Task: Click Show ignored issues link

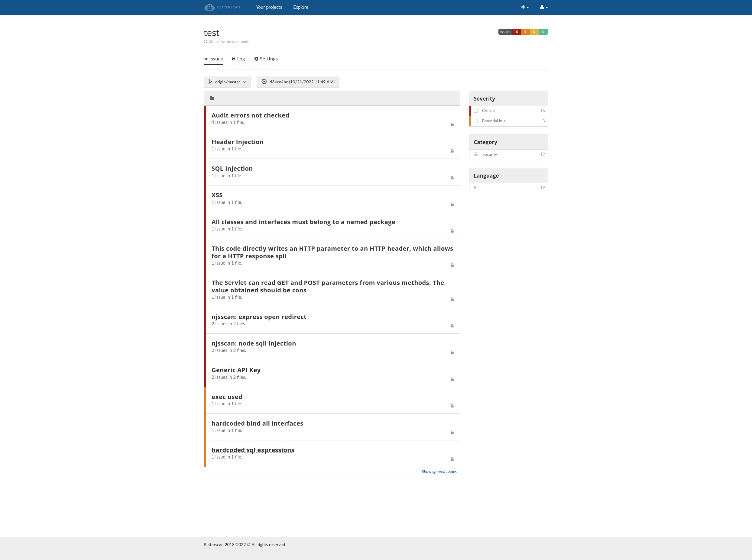Action: tap(439, 471)
